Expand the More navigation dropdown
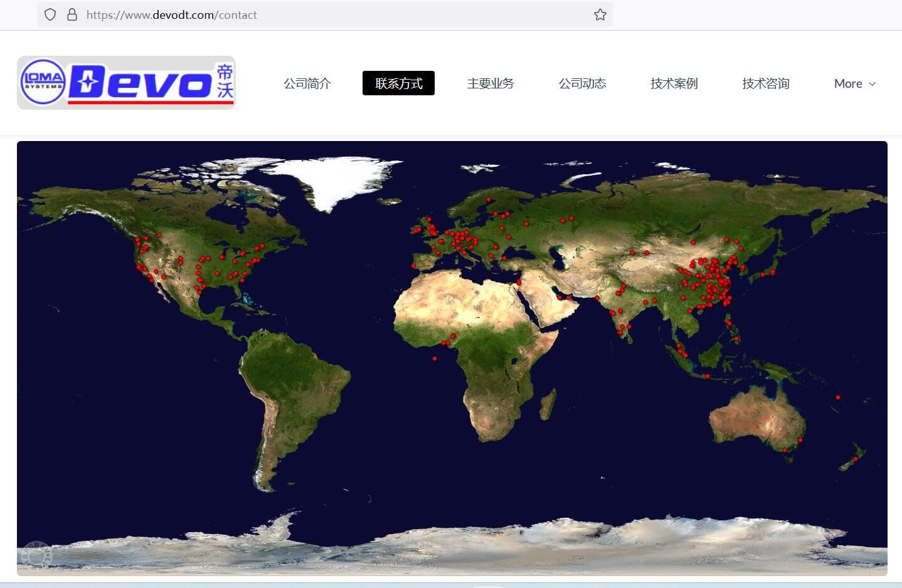The image size is (902, 588). coord(855,83)
